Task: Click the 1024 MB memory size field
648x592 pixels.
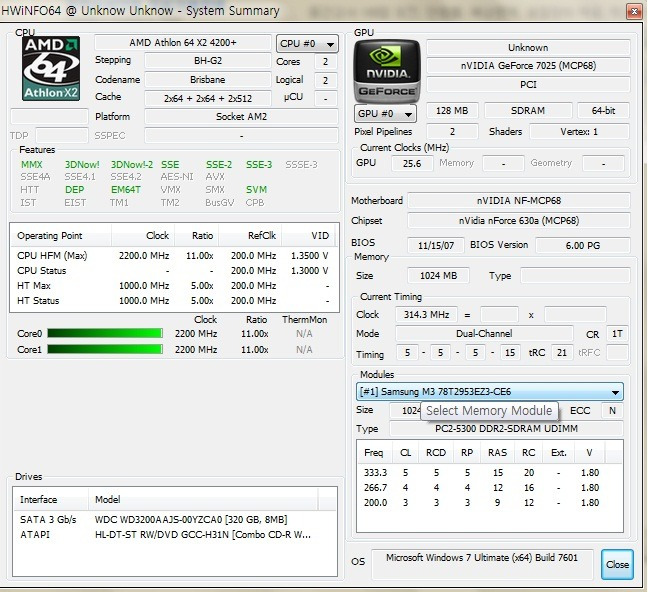Action: point(438,275)
